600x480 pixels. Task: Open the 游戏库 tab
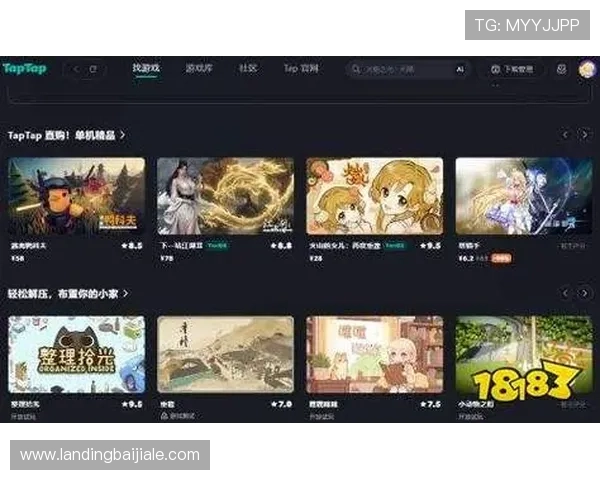(199, 69)
